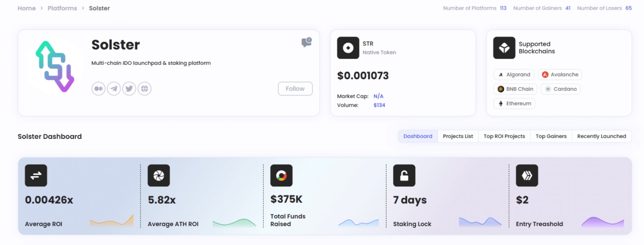The width and height of the screenshot is (644, 245).
Task: Click the STR native token icon
Action: pos(348,48)
